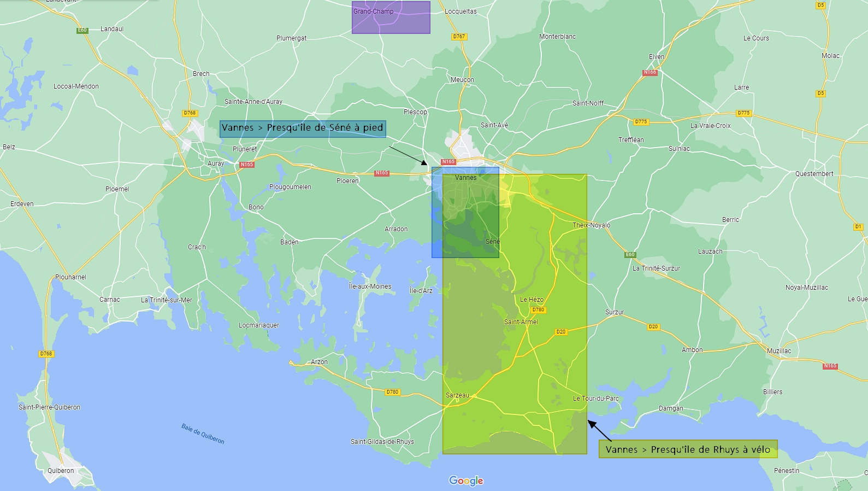Click the Baie de Quiberon water label
This screenshot has width=868, height=491.
(203, 434)
